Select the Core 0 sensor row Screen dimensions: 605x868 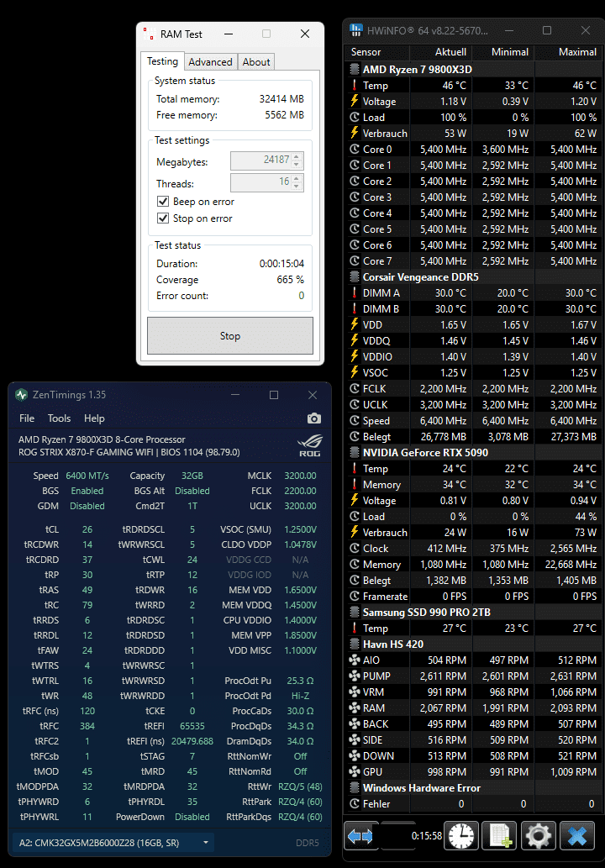pos(474,150)
